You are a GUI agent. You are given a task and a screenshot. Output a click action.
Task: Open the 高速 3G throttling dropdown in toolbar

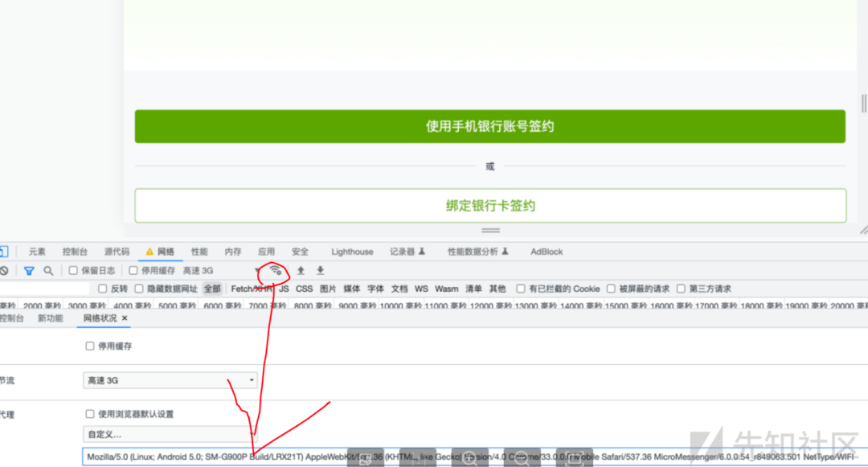222,271
